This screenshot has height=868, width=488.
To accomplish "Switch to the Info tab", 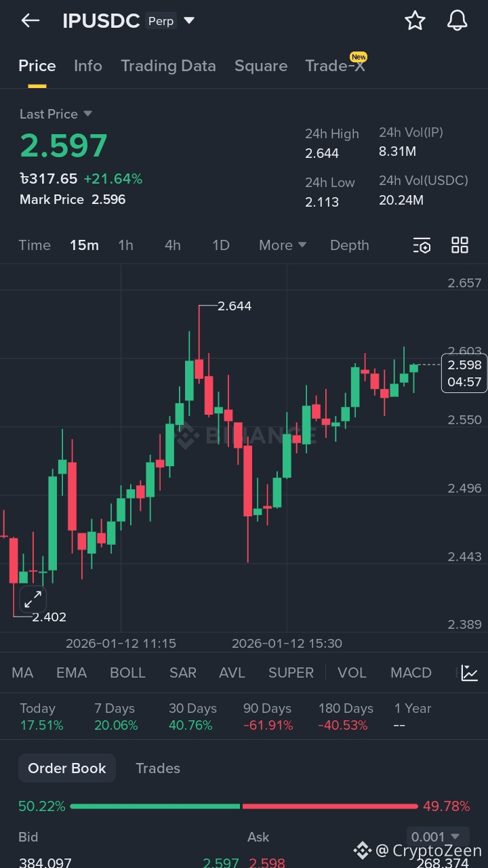I will click(88, 66).
